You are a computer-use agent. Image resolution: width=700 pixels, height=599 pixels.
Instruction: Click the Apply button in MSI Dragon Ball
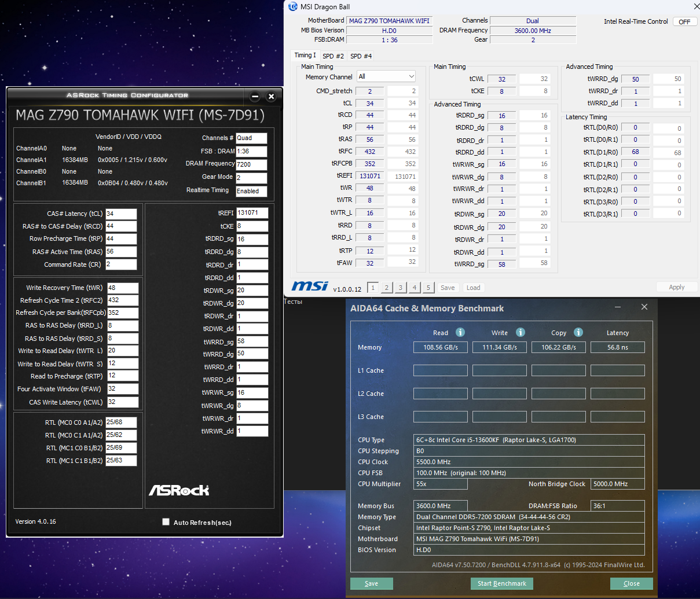click(x=676, y=287)
